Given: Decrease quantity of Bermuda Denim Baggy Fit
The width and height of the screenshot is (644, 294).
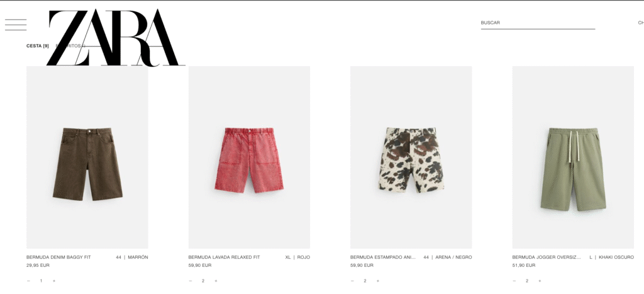Looking at the screenshot, I should point(28,281).
